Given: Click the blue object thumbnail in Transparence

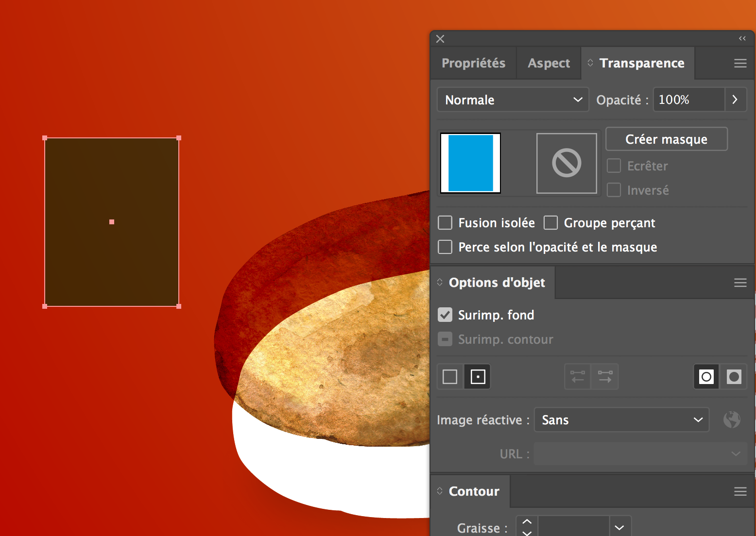Looking at the screenshot, I should [470, 163].
